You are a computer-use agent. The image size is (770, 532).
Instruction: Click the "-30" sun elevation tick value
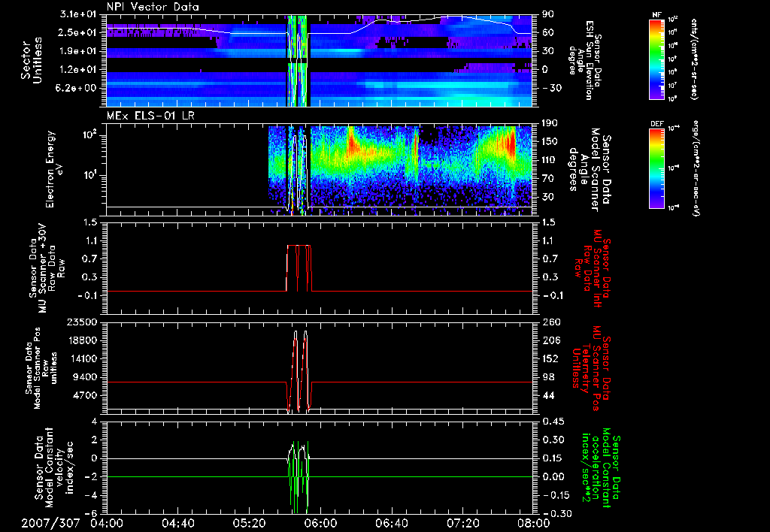pyautogui.click(x=551, y=88)
